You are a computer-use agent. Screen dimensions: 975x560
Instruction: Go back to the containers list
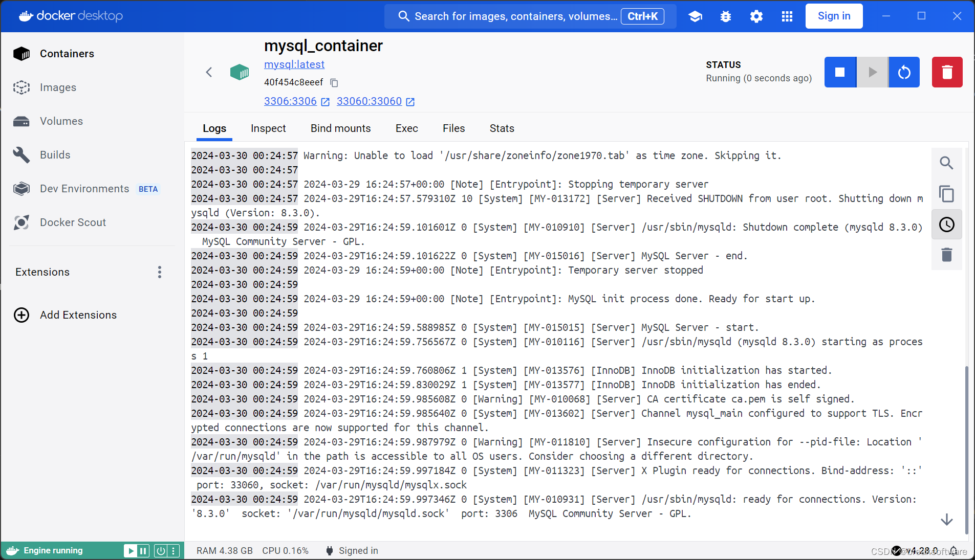[209, 72]
